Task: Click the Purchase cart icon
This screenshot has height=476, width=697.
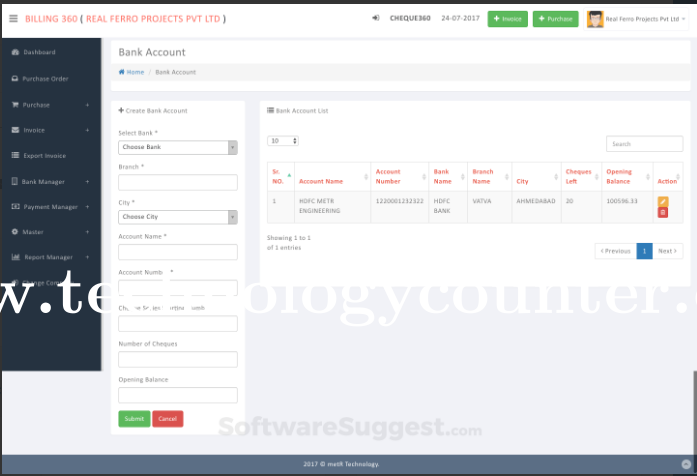Action: point(15,105)
